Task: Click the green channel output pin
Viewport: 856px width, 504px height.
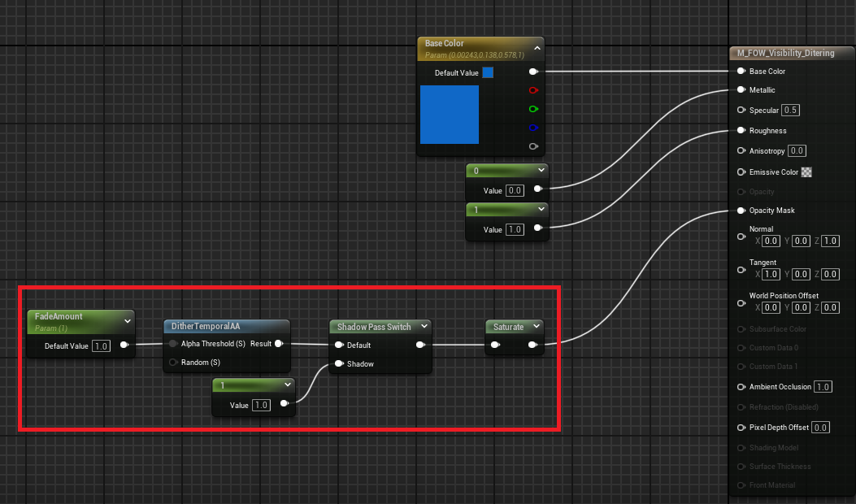Action: tap(533, 109)
